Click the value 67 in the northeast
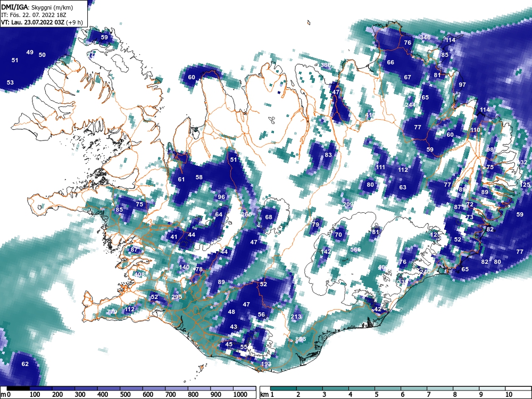The image size is (532, 399). pyautogui.click(x=408, y=77)
